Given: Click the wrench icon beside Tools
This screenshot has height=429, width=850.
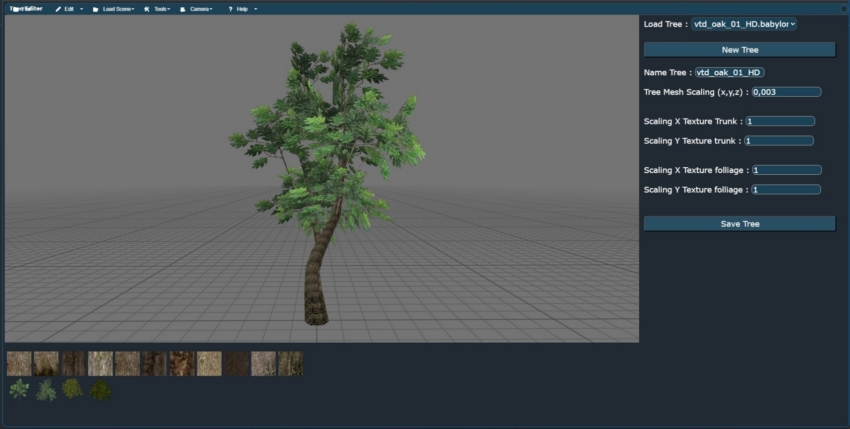Looking at the screenshot, I should 146,9.
